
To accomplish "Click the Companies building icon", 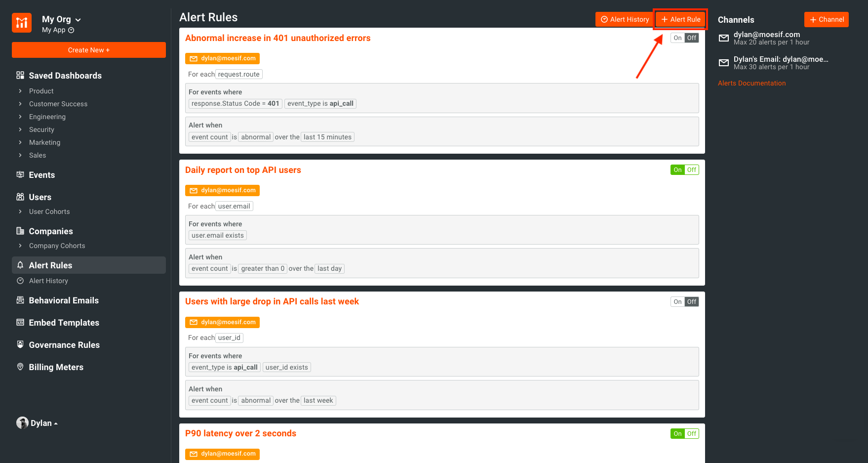I will [x=20, y=231].
